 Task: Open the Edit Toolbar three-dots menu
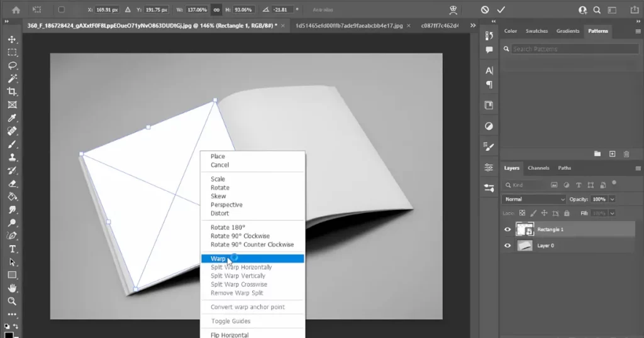[13, 315]
